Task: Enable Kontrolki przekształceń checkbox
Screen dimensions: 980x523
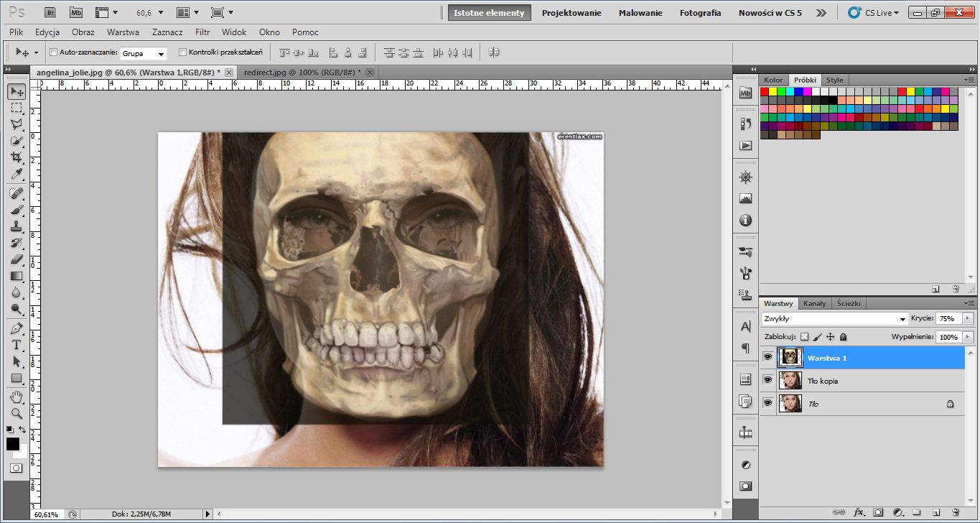Action: (182, 52)
